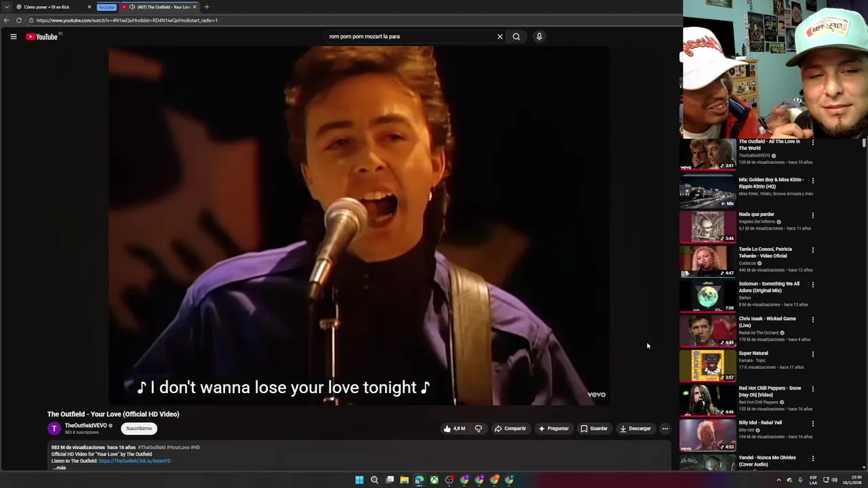This screenshot has height=488, width=868.
Task: Open the Windows Start menu
Action: click(359, 480)
